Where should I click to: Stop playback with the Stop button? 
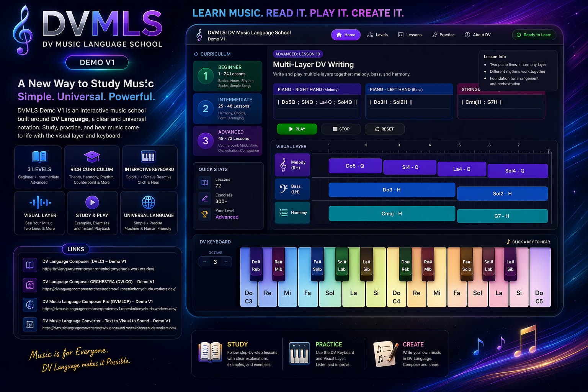341,129
